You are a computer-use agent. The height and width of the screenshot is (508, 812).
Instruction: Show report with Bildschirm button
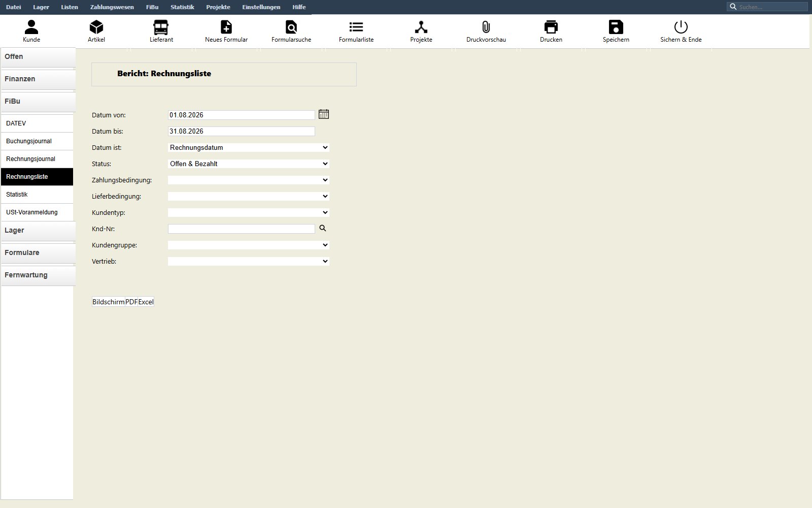pos(109,302)
